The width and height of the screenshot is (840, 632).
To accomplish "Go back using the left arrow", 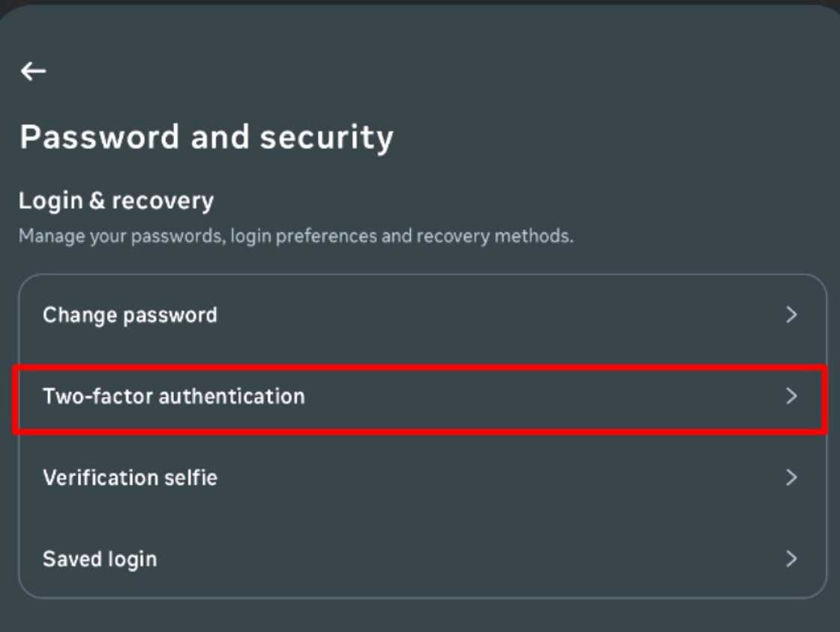I will coord(33,71).
